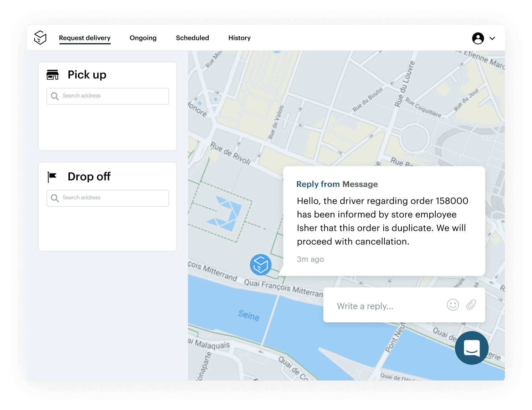Focus the Pick up search address field
Screen dimensions: 532x410
108,96
